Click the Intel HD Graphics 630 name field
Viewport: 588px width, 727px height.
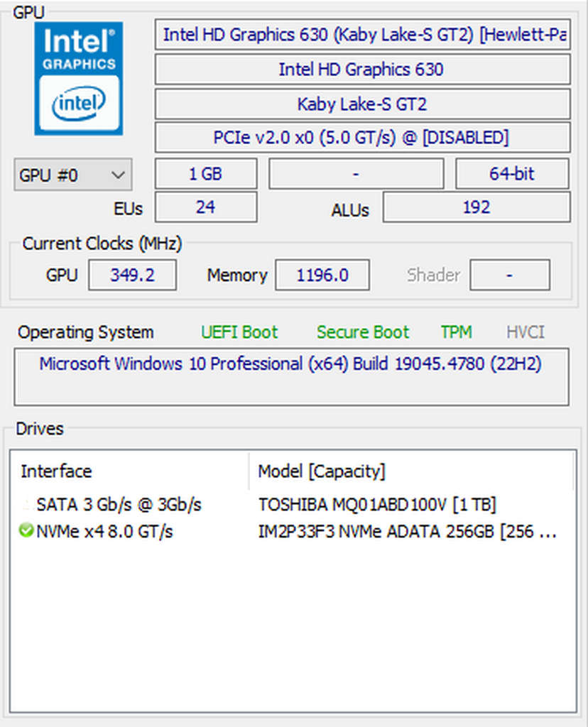click(x=362, y=70)
